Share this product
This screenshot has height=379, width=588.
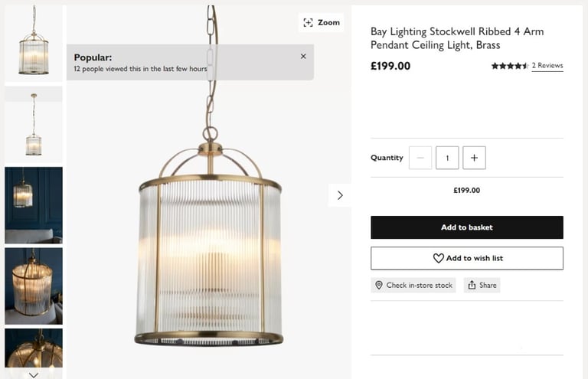coord(482,285)
